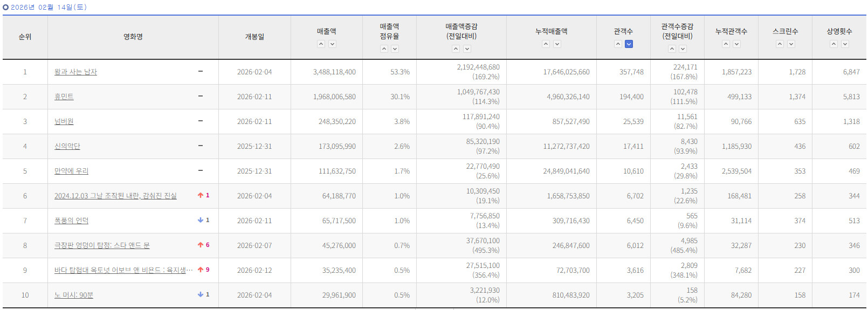Select share value 30.1%
The height and width of the screenshot is (310, 868).
pyautogui.click(x=400, y=97)
